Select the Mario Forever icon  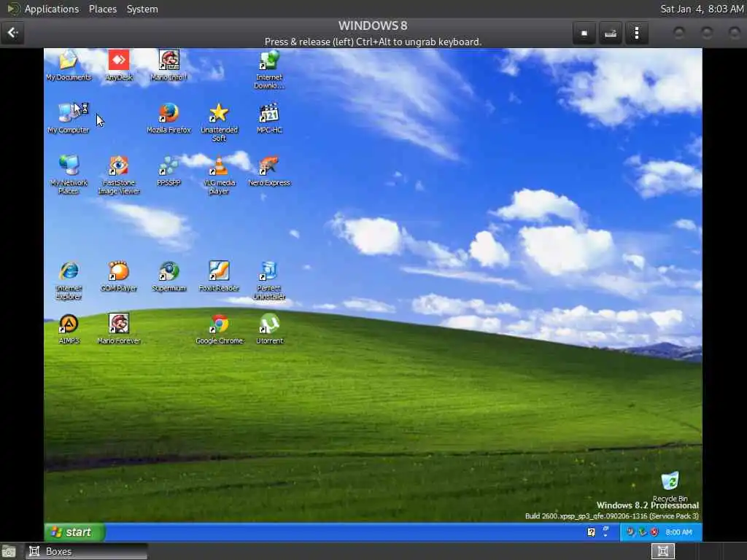pyautogui.click(x=119, y=329)
